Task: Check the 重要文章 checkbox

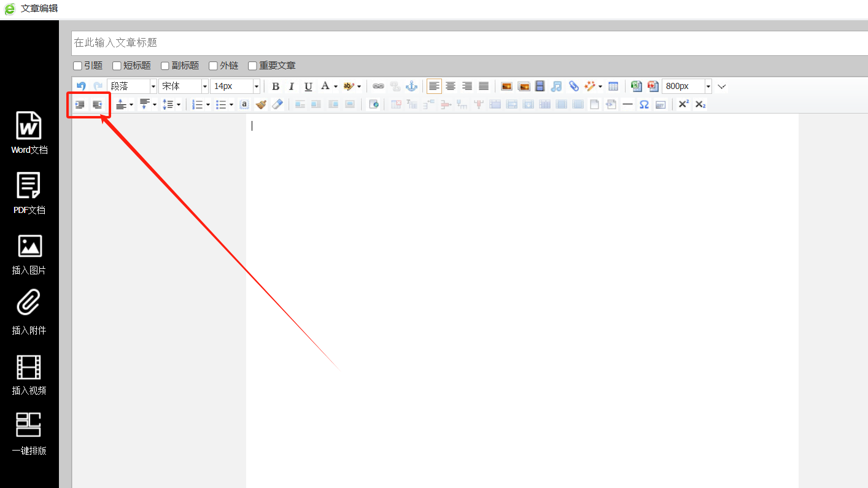Action: click(252, 66)
